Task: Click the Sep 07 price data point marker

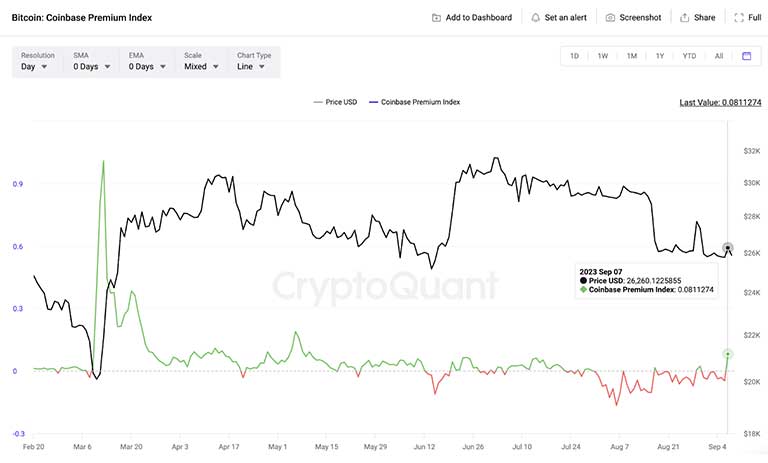Action: coord(728,247)
